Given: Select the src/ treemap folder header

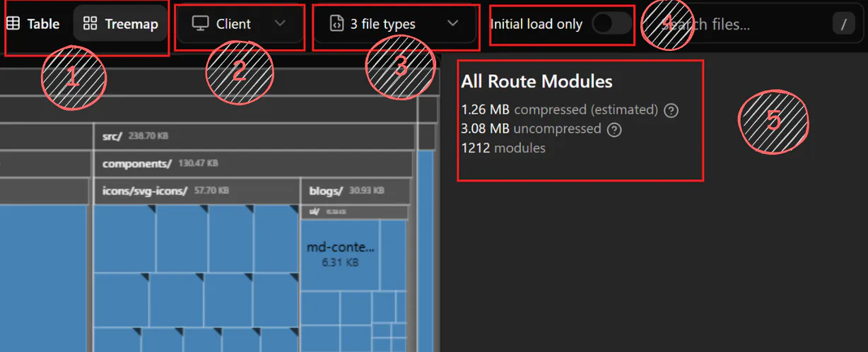Looking at the screenshot, I should 253,136.
